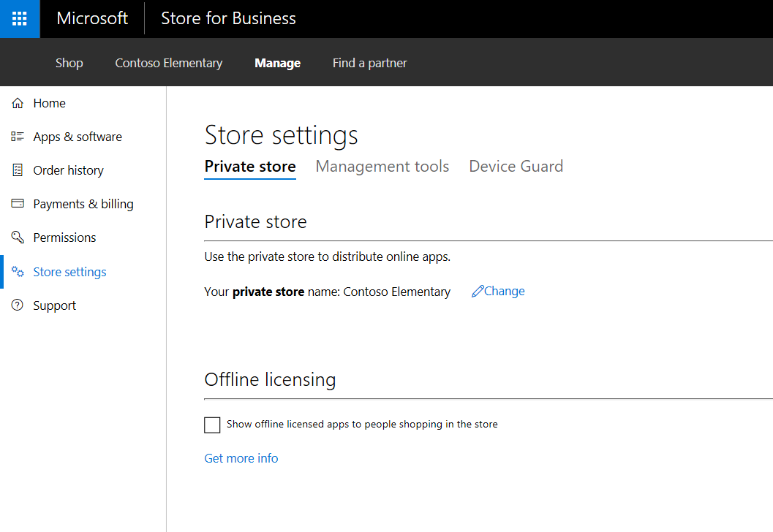The width and height of the screenshot is (773, 532).
Task: Click the Home house icon
Action: click(x=18, y=103)
